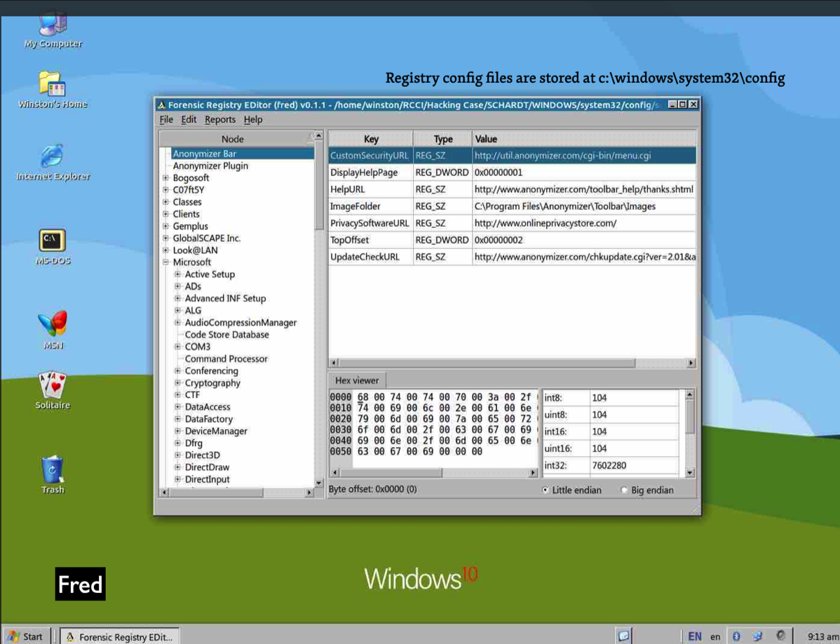
Task: Launch Solitaire from the desktop
Action: click(53, 385)
